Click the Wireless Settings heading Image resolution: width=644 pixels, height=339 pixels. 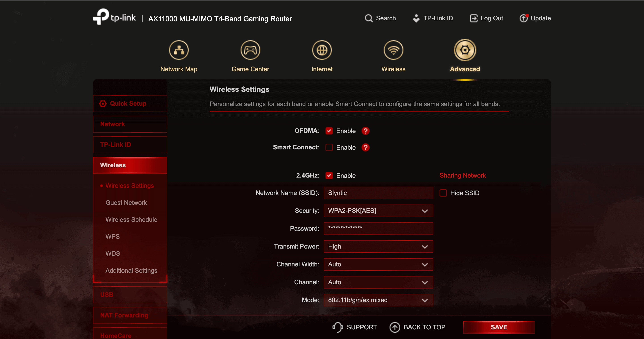click(x=239, y=89)
